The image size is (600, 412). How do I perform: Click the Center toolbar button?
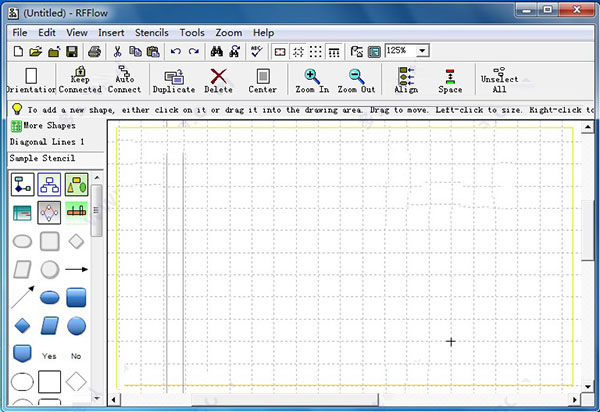(x=262, y=81)
